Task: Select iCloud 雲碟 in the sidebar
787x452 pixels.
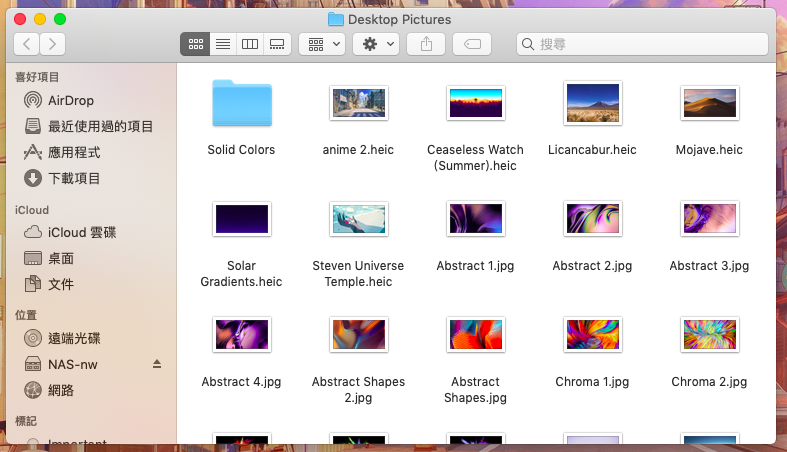Action: coord(82,232)
